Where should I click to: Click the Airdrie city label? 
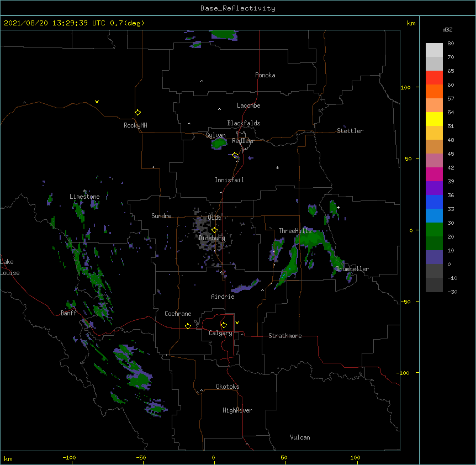click(x=223, y=297)
